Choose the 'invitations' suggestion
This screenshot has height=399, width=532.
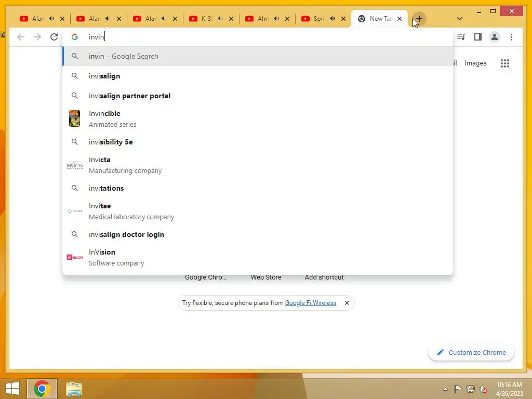coord(258,188)
